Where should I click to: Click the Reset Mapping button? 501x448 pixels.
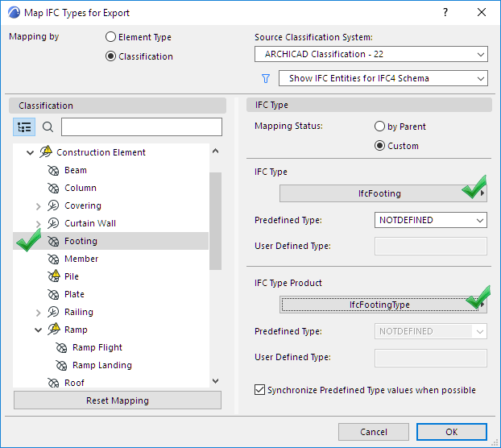pos(118,400)
